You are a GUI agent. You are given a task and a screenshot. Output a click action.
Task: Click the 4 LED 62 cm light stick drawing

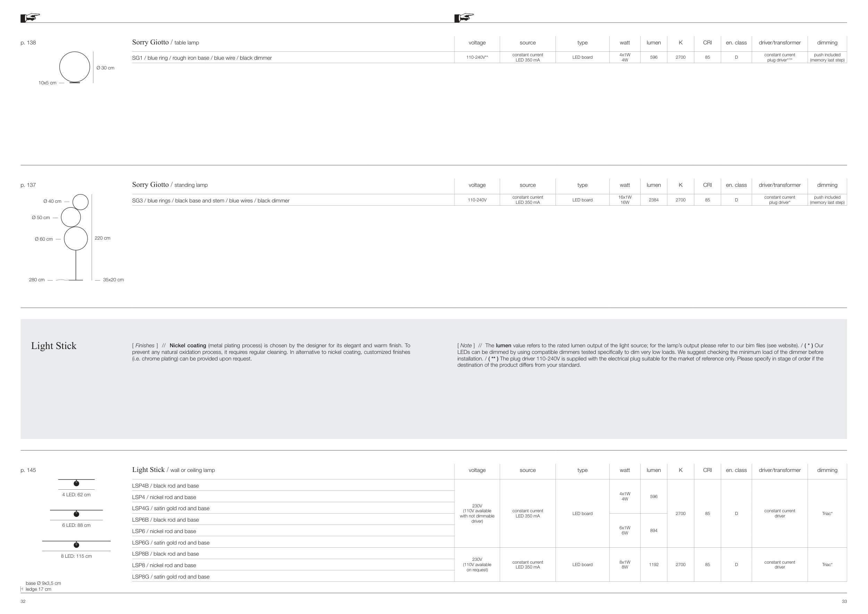click(x=76, y=483)
